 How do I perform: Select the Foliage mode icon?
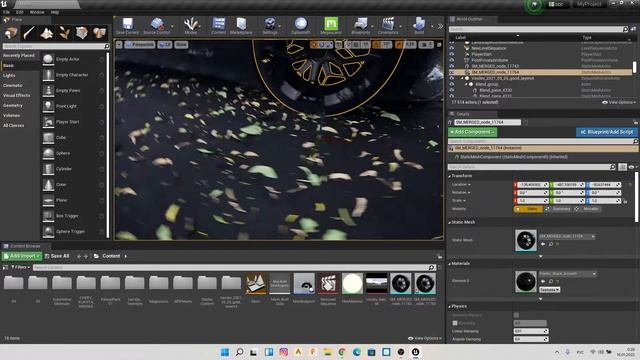pos(64,33)
